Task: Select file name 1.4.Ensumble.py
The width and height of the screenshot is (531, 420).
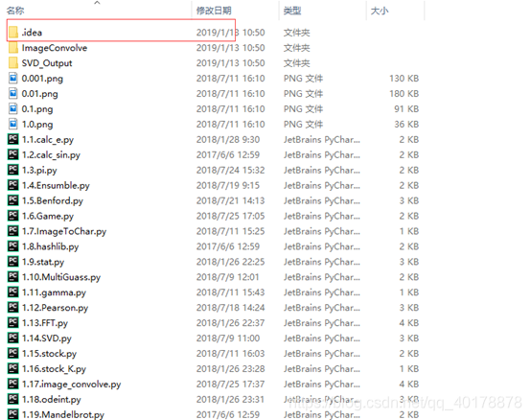Action: point(56,185)
